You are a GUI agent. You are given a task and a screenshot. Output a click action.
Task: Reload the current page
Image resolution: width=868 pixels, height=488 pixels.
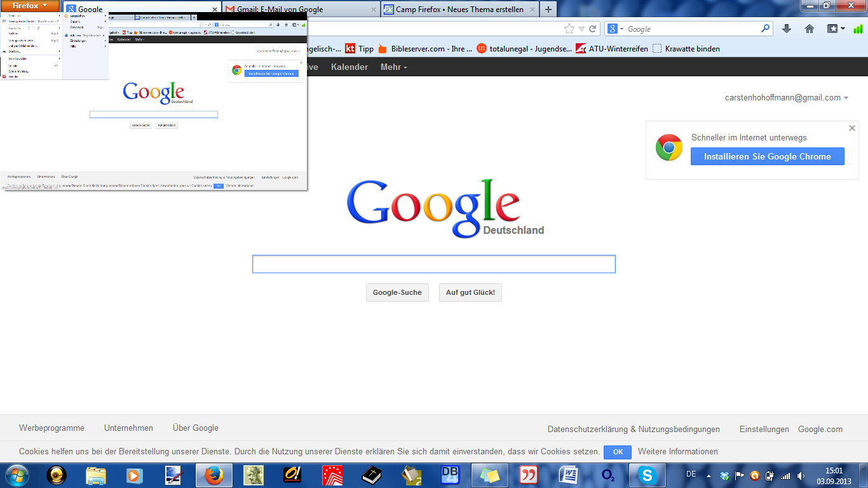[x=593, y=29]
